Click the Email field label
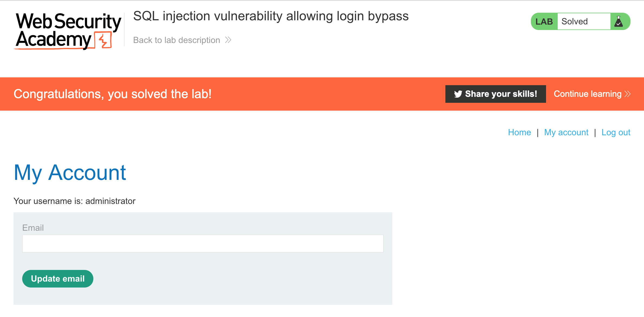The image size is (644, 317). pos(33,228)
